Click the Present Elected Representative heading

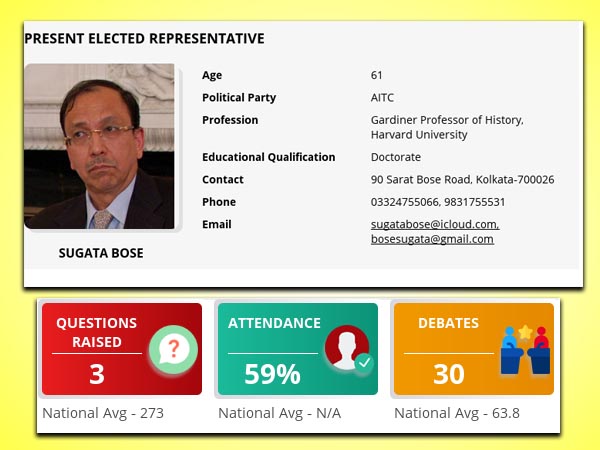144,39
